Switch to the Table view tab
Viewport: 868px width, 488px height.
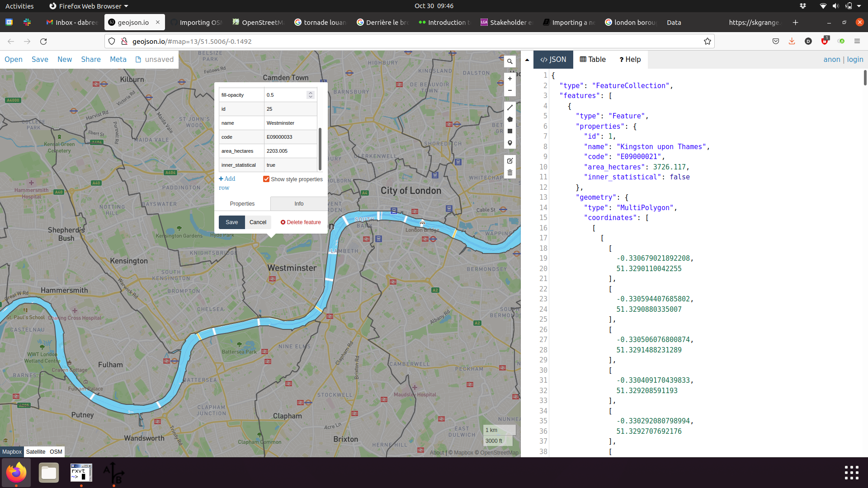click(x=593, y=60)
